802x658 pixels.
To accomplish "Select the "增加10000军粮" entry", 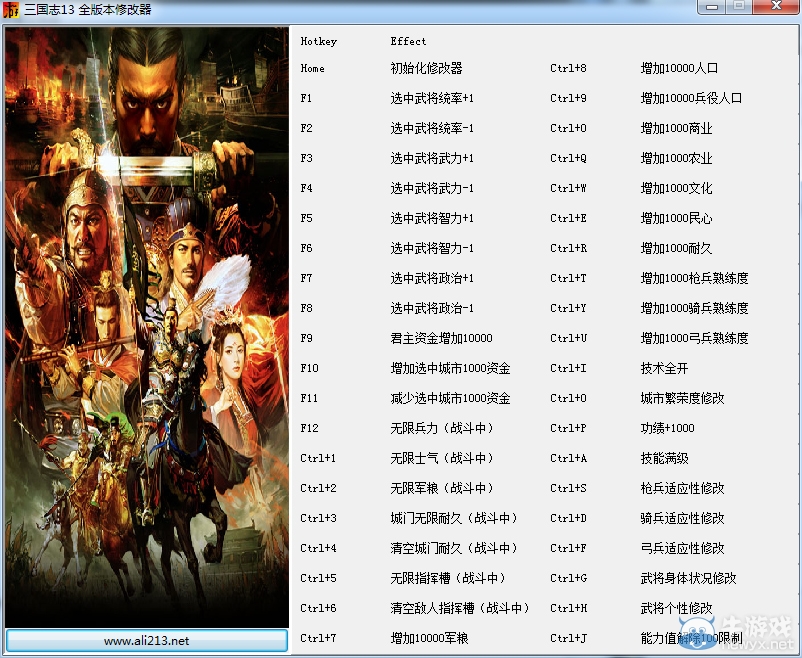I will coord(430,638).
